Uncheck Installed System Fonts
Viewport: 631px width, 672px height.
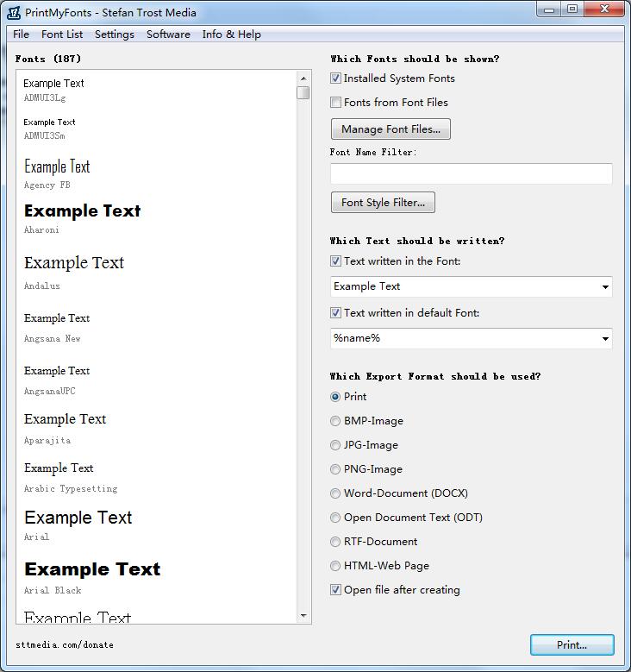click(336, 79)
